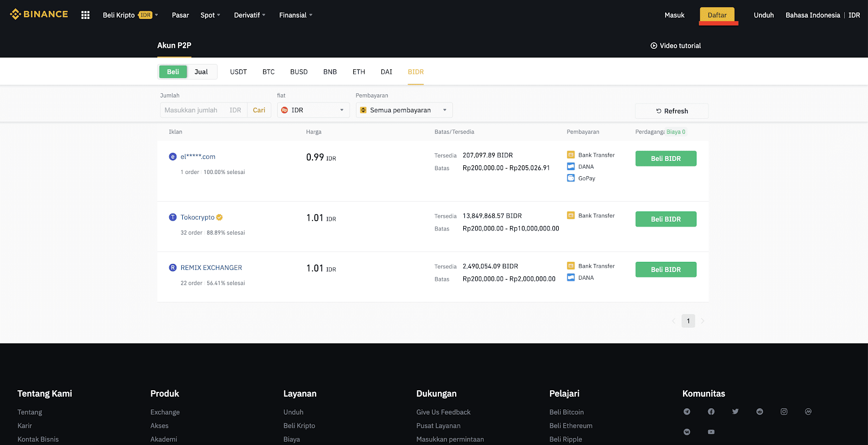The image size is (868, 445).
Task: Open the Semua pembayaran dropdown
Action: coord(404,110)
